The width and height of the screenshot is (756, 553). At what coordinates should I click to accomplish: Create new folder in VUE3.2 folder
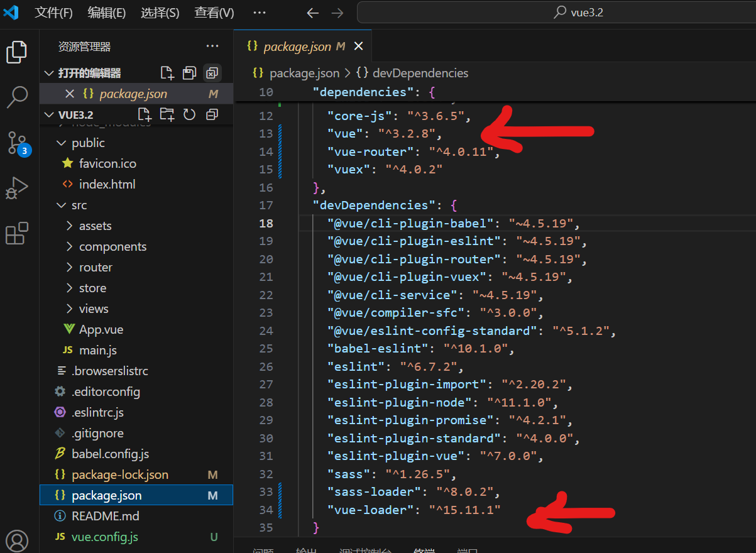[x=167, y=114]
